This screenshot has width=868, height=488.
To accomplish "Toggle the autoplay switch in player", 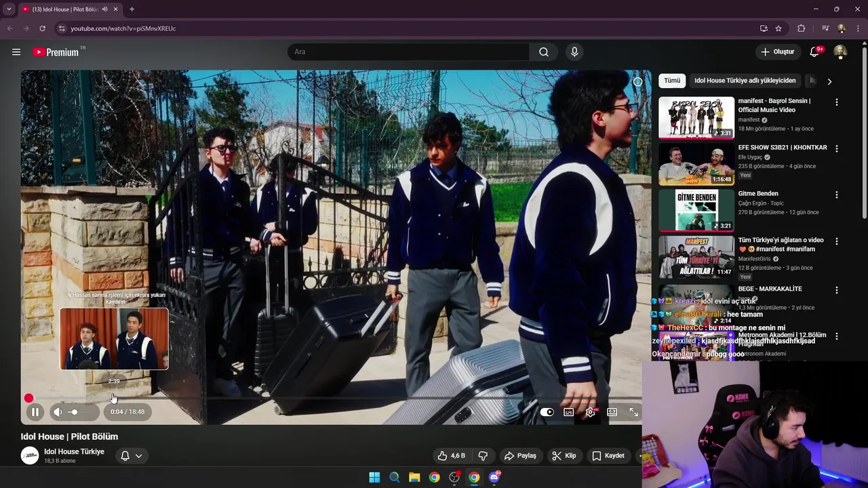I will pos(547,412).
